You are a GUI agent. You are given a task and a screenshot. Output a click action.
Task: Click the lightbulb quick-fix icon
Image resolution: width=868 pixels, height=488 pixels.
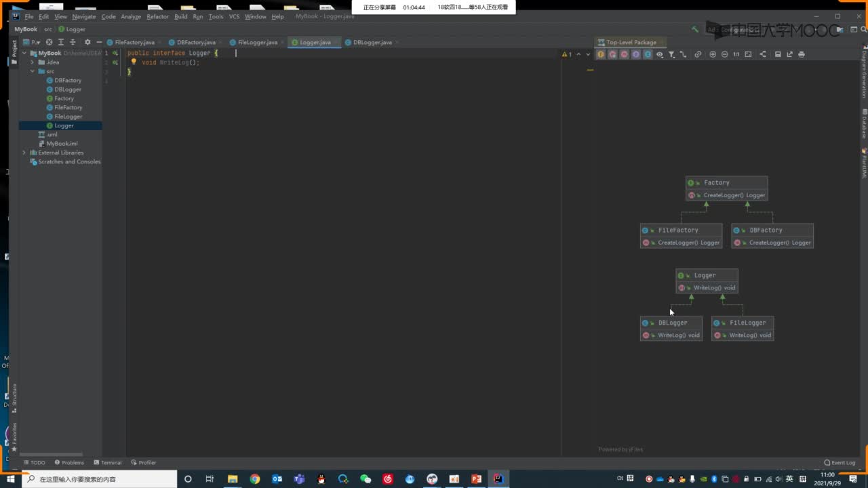pyautogui.click(x=134, y=62)
